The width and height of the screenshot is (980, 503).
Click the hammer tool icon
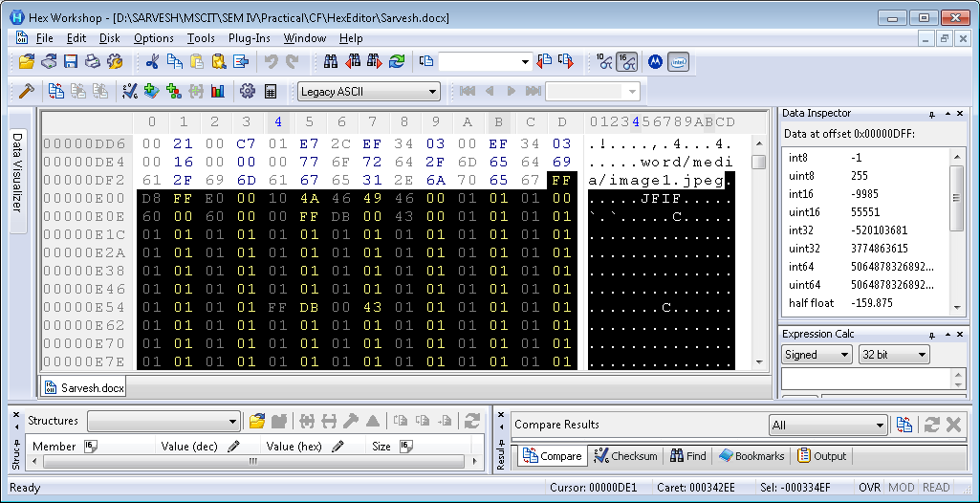point(26,91)
